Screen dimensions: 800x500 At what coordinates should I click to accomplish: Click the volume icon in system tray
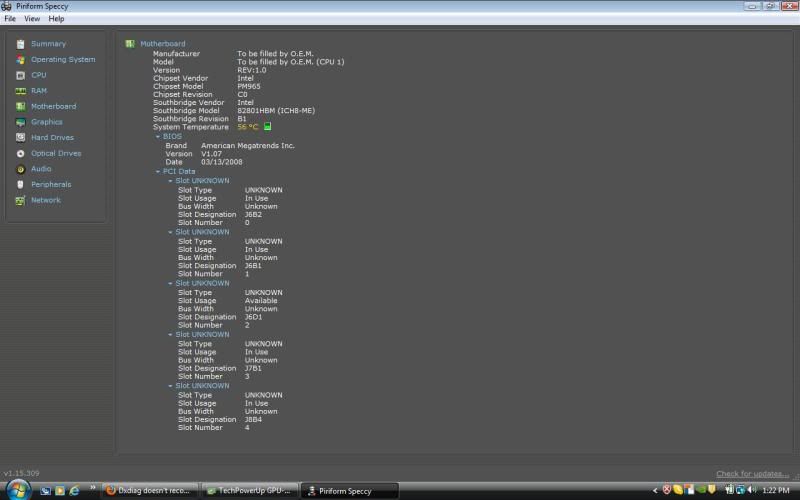752,490
